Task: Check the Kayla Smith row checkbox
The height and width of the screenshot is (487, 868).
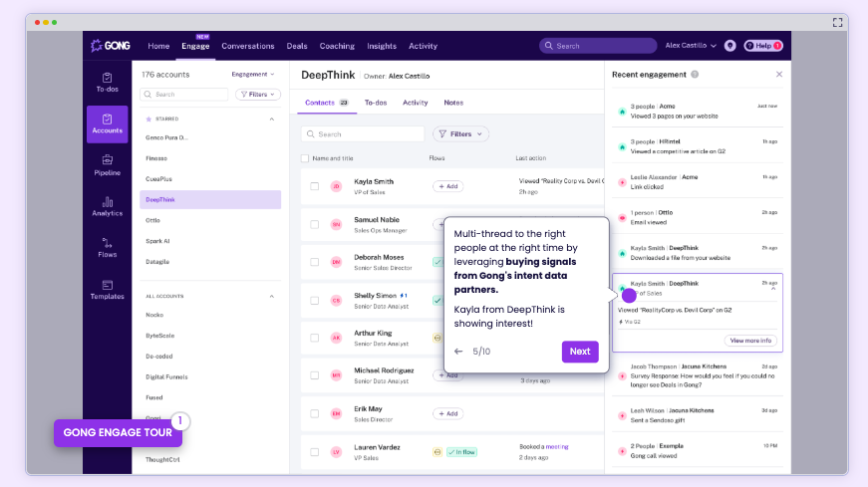Action: (x=315, y=186)
